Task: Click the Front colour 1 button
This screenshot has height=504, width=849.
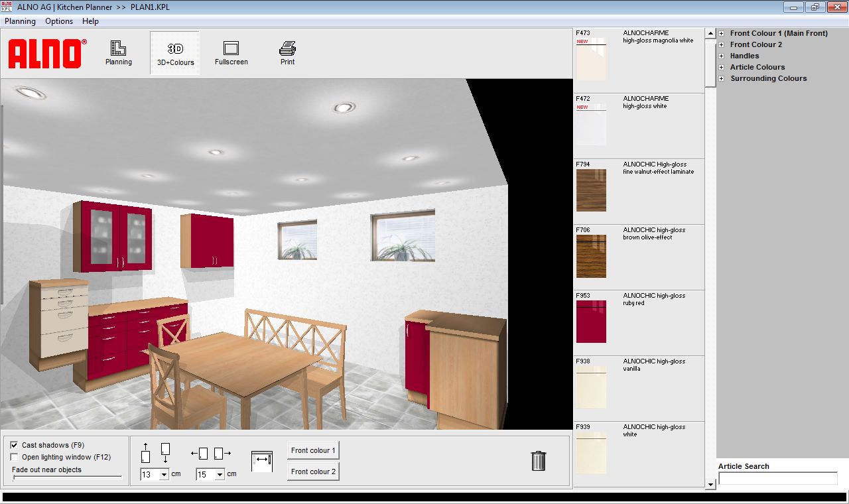Action: point(313,450)
